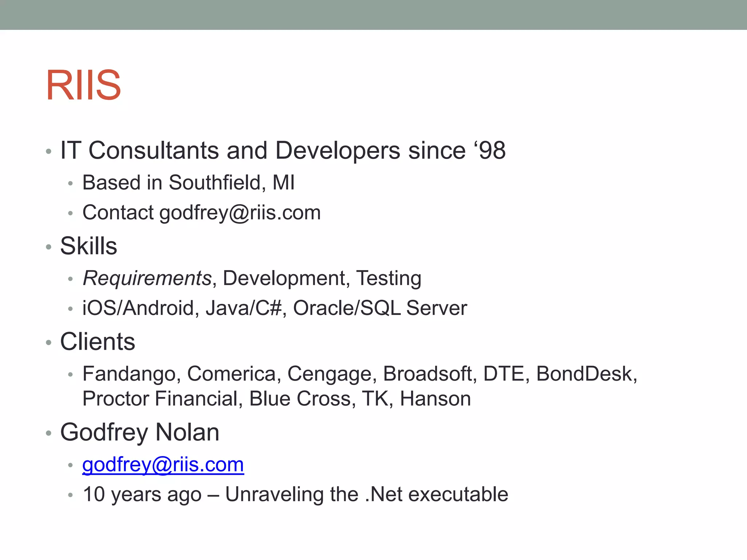Select the 'Godfrey Nolan' heading
The image size is (747, 560).
click(x=140, y=432)
